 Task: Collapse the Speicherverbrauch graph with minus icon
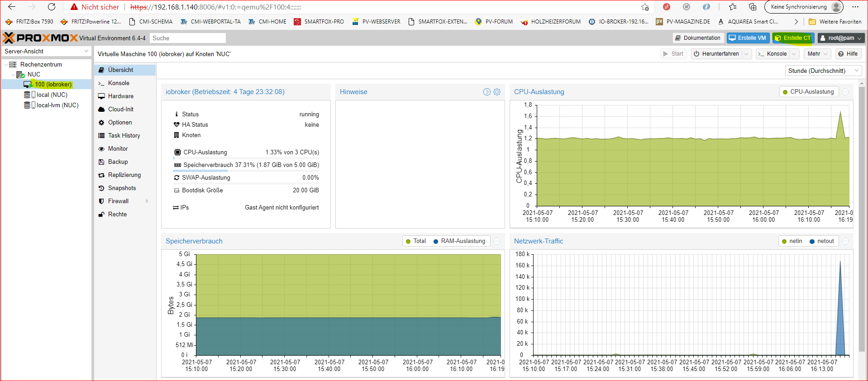pyautogui.click(x=497, y=241)
